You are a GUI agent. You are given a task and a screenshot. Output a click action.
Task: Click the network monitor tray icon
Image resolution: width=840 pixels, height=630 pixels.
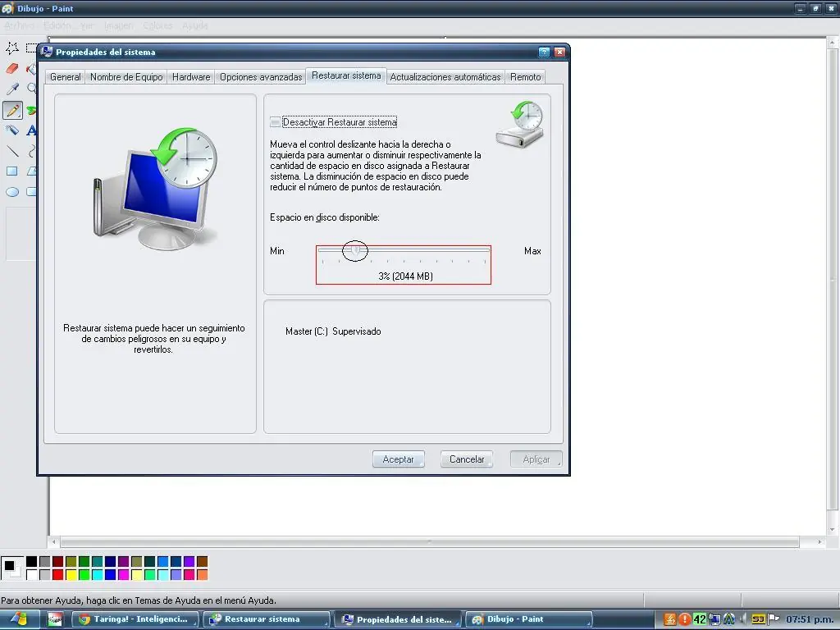coord(714,620)
